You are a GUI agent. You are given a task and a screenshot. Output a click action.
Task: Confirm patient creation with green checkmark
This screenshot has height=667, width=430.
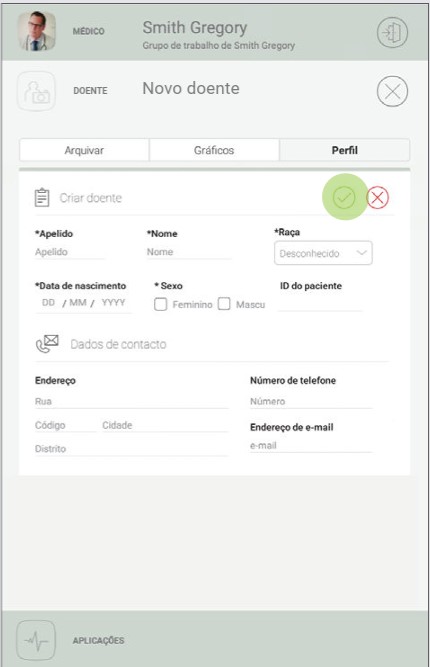[344, 197]
